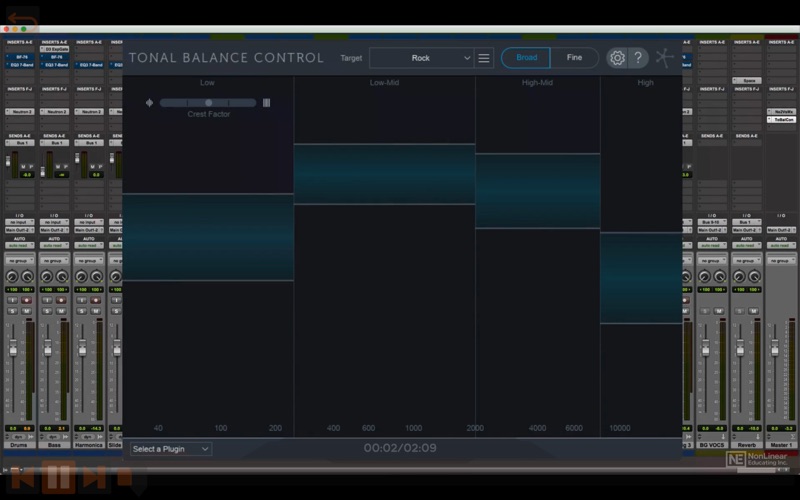Open the Rock target dropdown
Screen dimensions: 800x500
421,58
